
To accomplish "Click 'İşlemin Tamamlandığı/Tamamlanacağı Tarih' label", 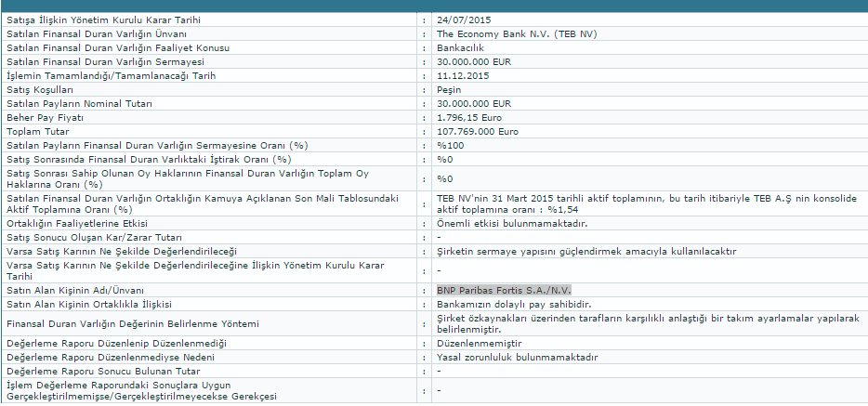I will [x=111, y=76].
